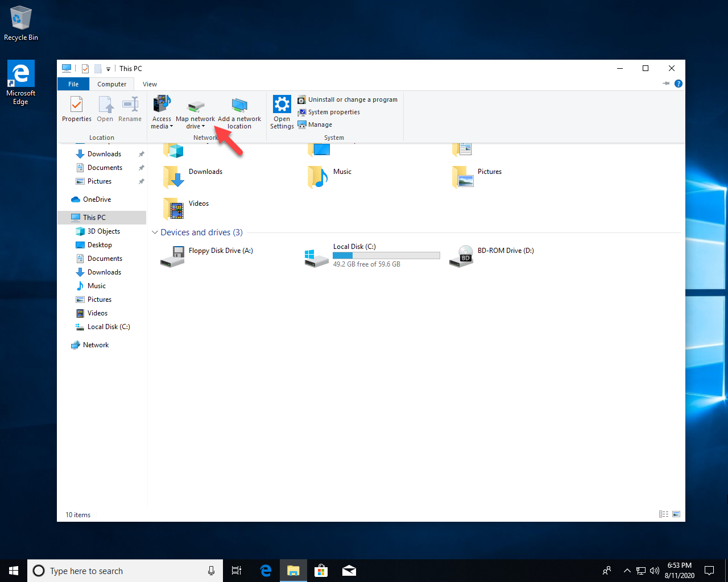Viewport: 728px width, 582px height.
Task: Switch to details view in status bar
Action: point(663,514)
